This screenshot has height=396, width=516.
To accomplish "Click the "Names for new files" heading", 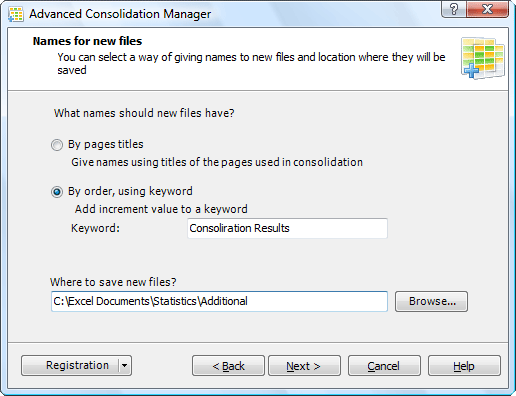I will [x=87, y=41].
